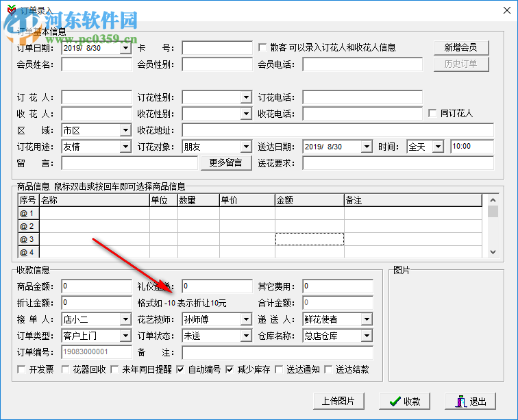
Task: Open the 递送人 dropdown showing 鲜花使者
Action: [367, 319]
